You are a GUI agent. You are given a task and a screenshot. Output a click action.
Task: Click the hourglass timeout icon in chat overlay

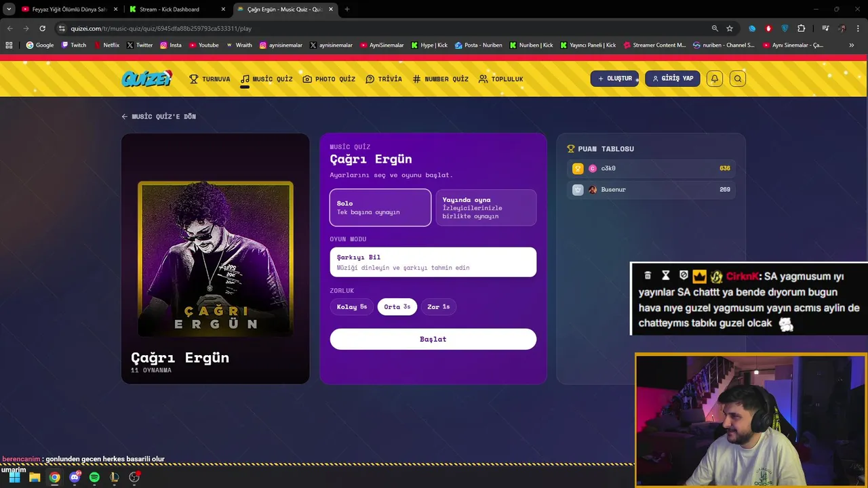(665, 275)
